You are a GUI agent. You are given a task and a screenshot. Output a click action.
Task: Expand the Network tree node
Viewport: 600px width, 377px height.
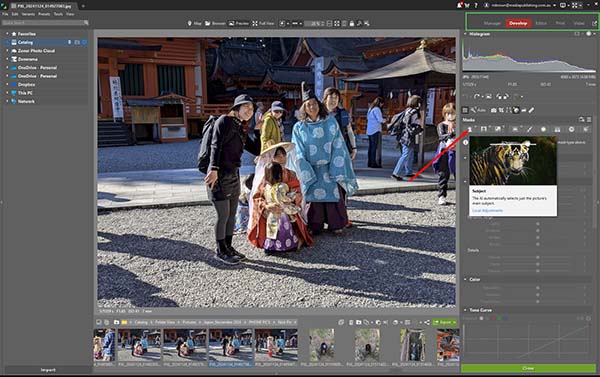pos(7,101)
